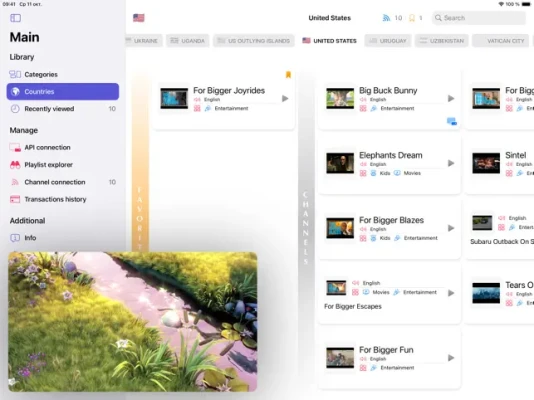
Task: Click the binoculars Playlist explorer icon
Action: pyautogui.click(x=15, y=165)
